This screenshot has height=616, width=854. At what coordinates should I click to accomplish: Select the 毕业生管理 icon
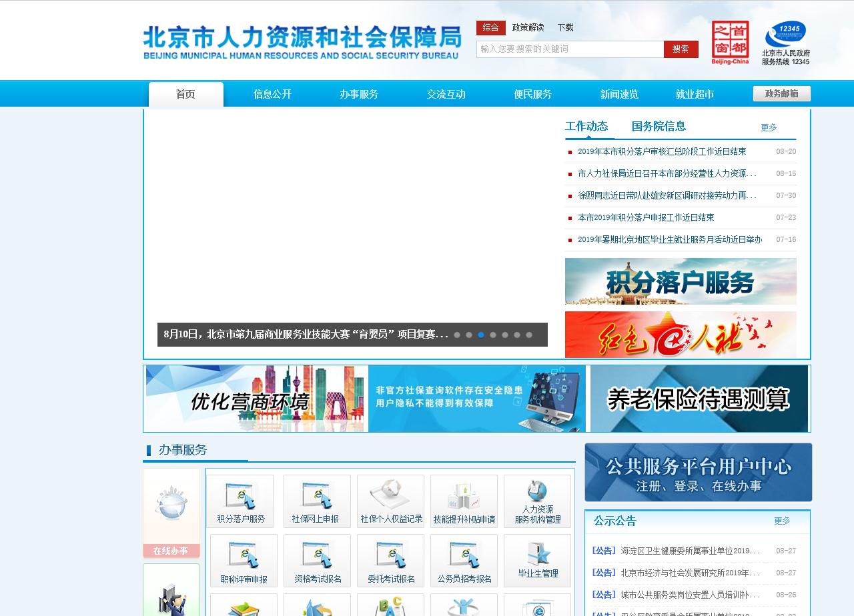click(x=538, y=560)
